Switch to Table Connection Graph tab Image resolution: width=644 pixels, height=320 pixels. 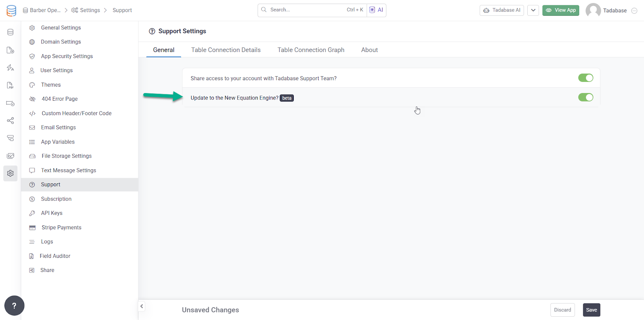pos(311,50)
